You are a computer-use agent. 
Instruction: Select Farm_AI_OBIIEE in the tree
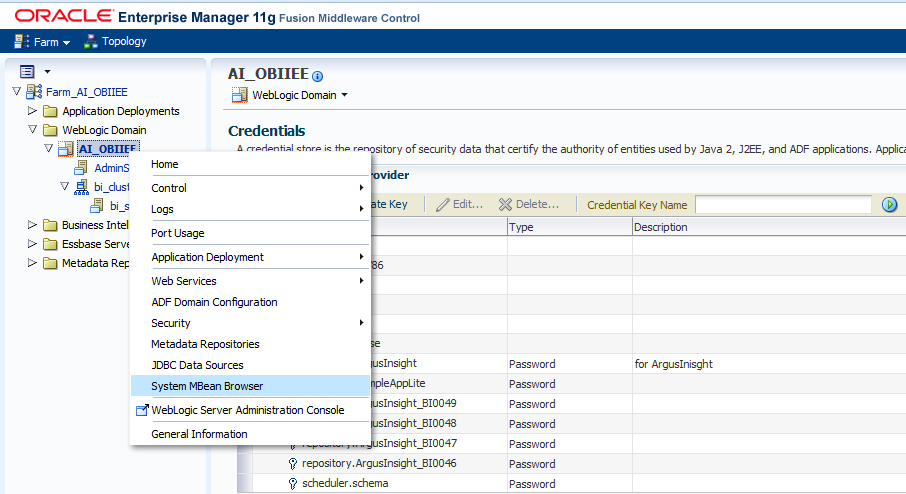click(87, 92)
